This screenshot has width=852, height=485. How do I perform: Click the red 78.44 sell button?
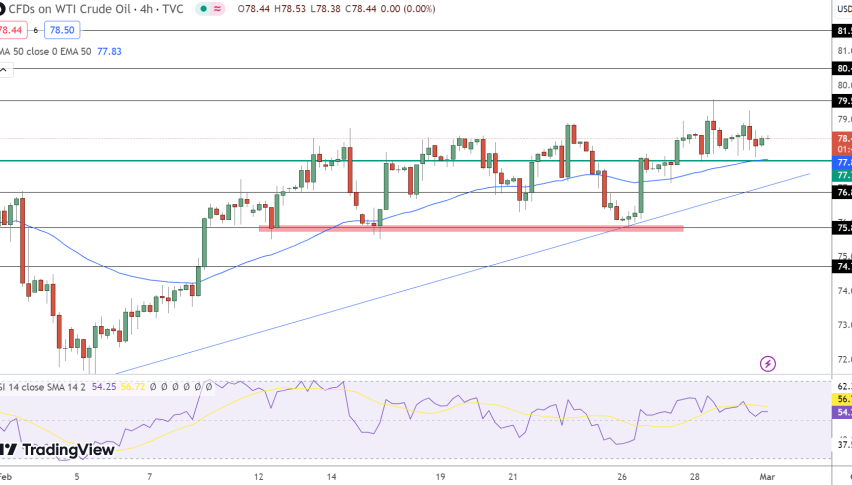point(11,30)
